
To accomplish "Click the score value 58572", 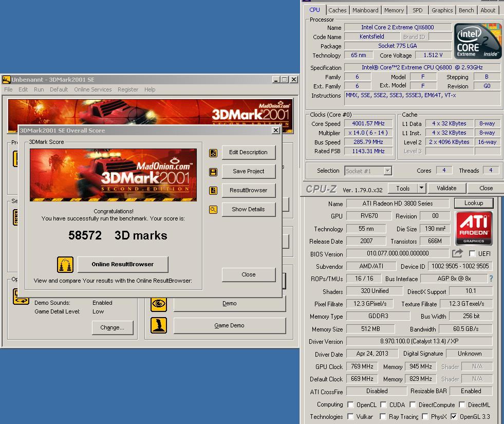I will [85, 235].
